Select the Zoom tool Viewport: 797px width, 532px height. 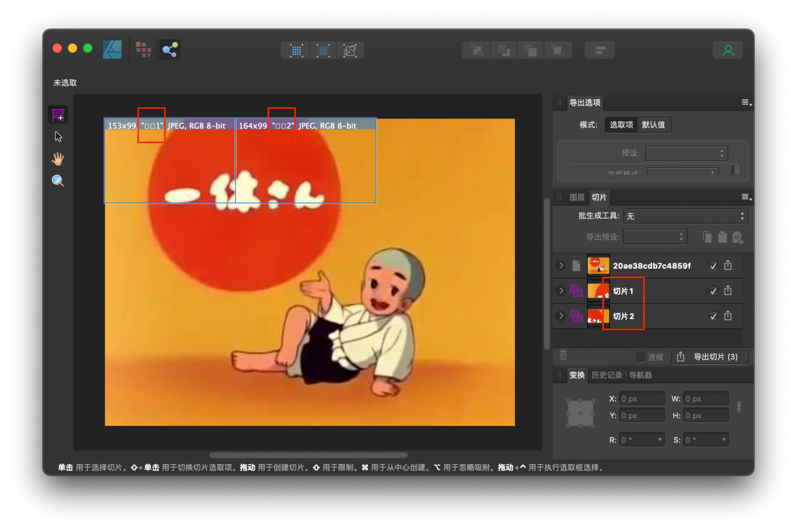pyautogui.click(x=57, y=181)
